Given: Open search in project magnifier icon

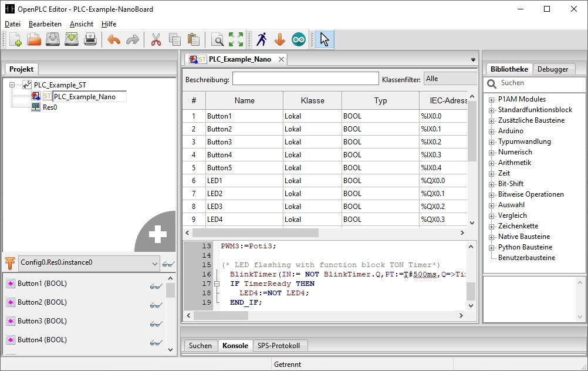Looking at the screenshot, I should pyautogui.click(x=217, y=39).
